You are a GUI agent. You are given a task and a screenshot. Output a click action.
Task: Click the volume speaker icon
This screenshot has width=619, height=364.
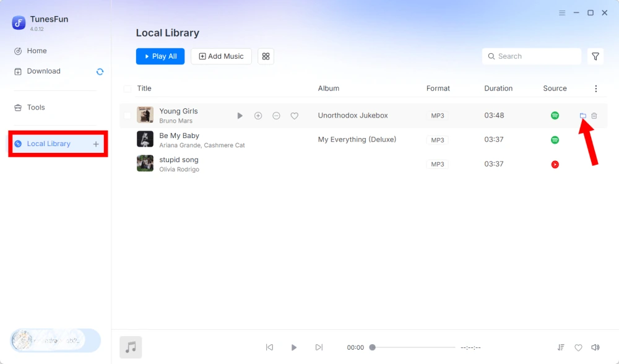click(595, 347)
